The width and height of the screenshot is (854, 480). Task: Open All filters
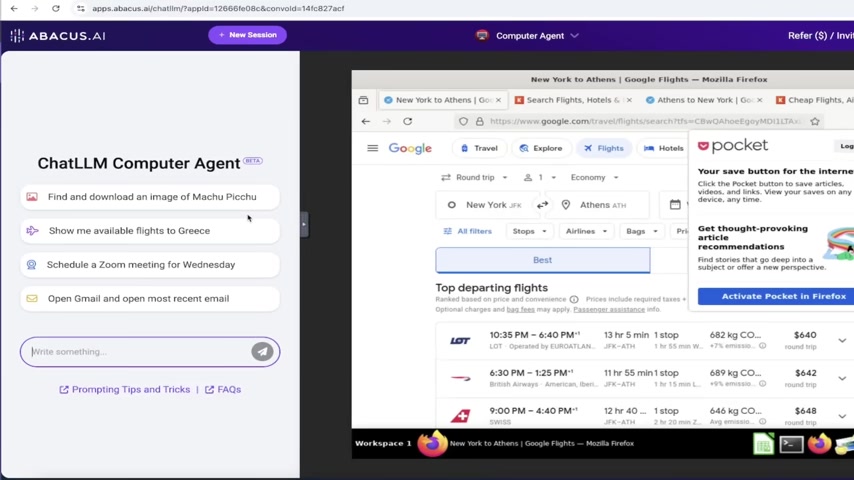tap(468, 232)
